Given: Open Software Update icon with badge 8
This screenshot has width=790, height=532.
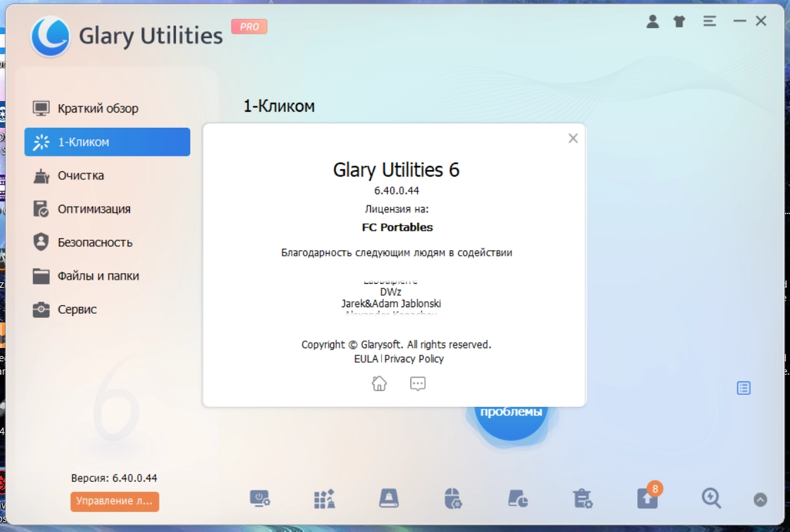Looking at the screenshot, I should [x=647, y=498].
